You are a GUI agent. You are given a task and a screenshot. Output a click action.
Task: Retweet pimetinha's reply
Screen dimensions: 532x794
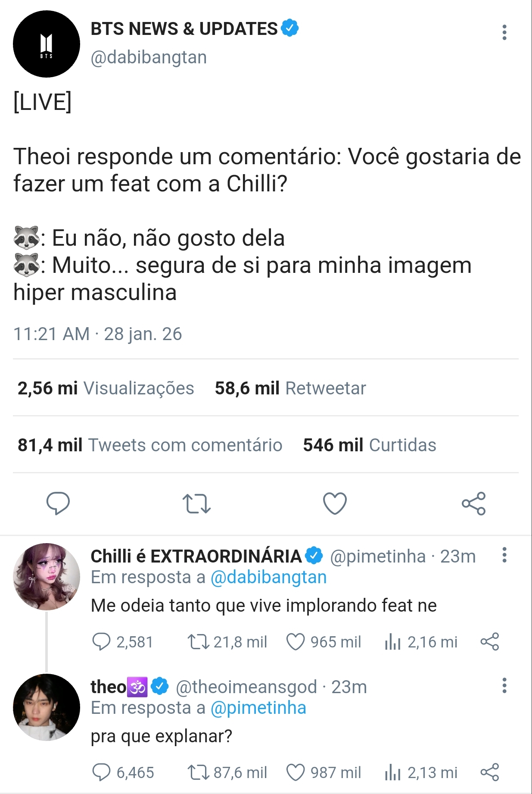tap(198, 642)
